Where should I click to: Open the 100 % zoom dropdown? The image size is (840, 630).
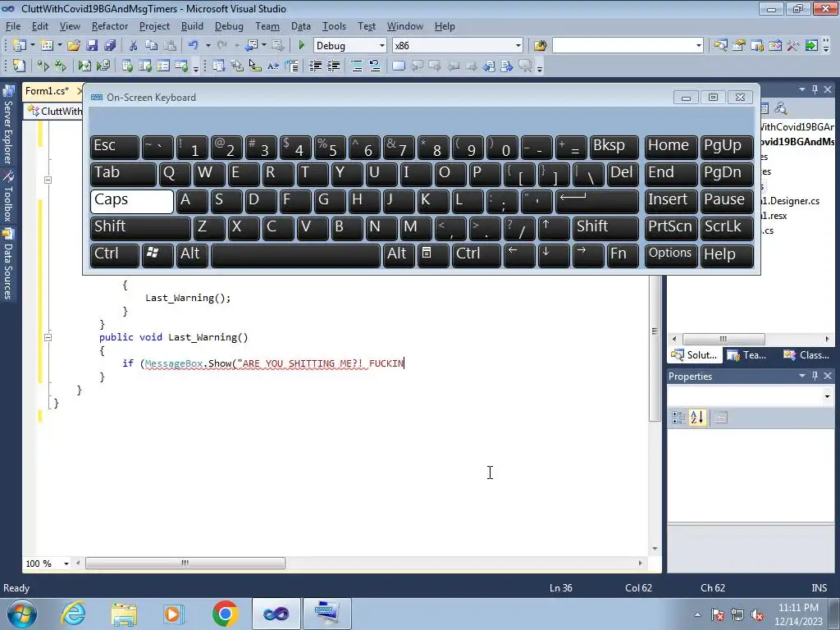point(66,564)
